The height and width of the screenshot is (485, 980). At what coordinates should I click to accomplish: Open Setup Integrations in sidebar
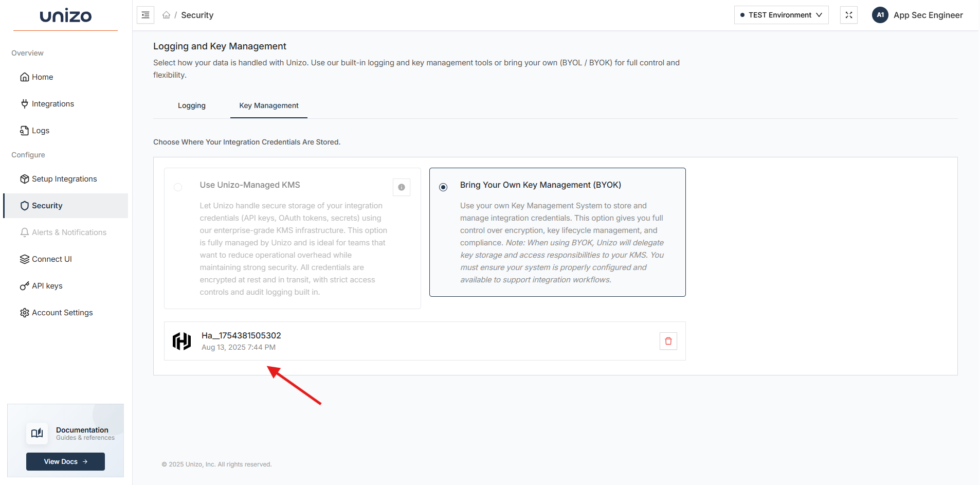click(64, 179)
